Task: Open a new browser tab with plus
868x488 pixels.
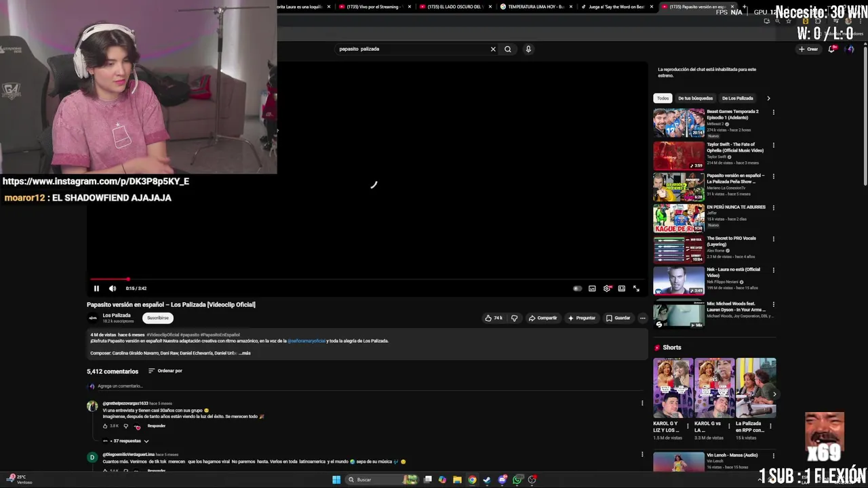Action: [x=745, y=7]
